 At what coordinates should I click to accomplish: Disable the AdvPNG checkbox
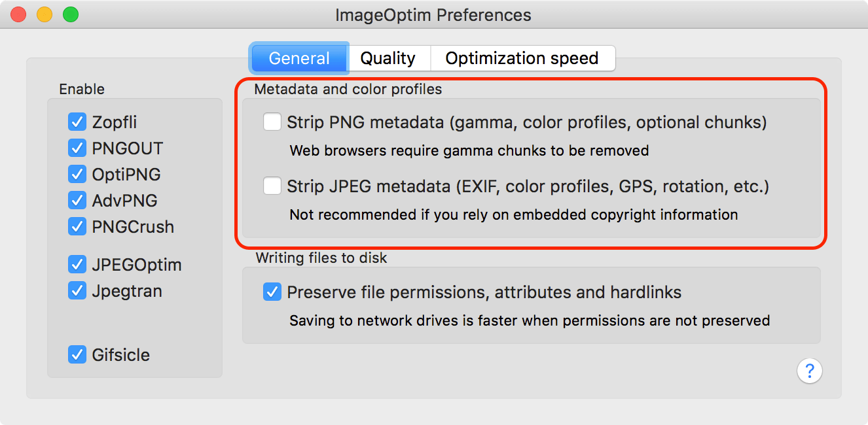tap(77, 201)
